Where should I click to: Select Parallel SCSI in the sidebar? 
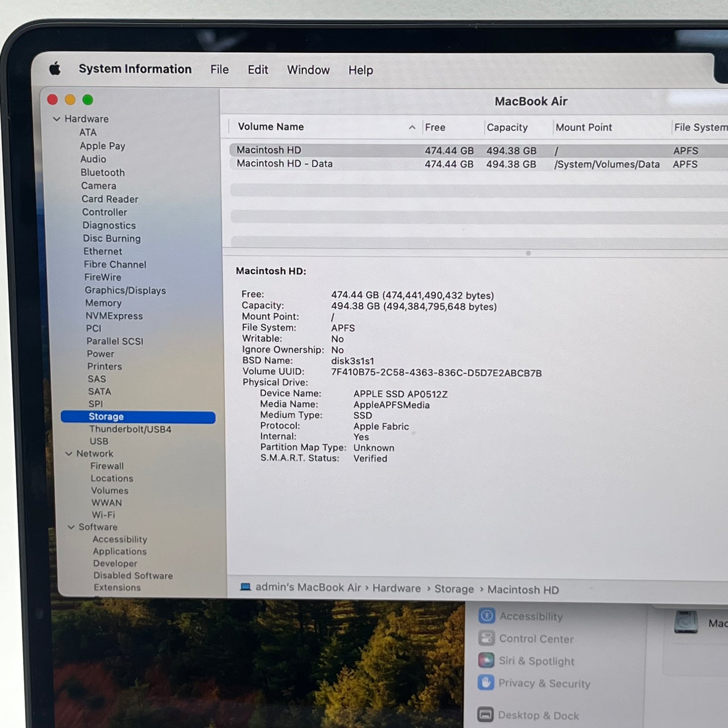(x=115, y=341)
